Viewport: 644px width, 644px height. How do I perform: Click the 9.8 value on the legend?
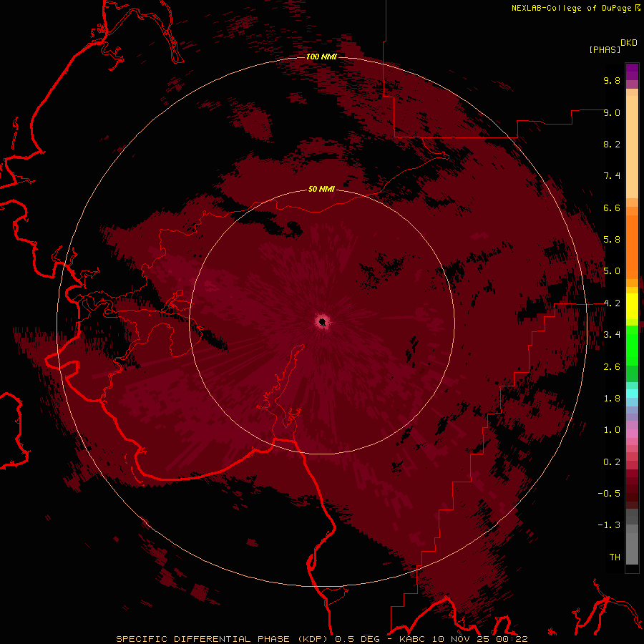point(612,80)
